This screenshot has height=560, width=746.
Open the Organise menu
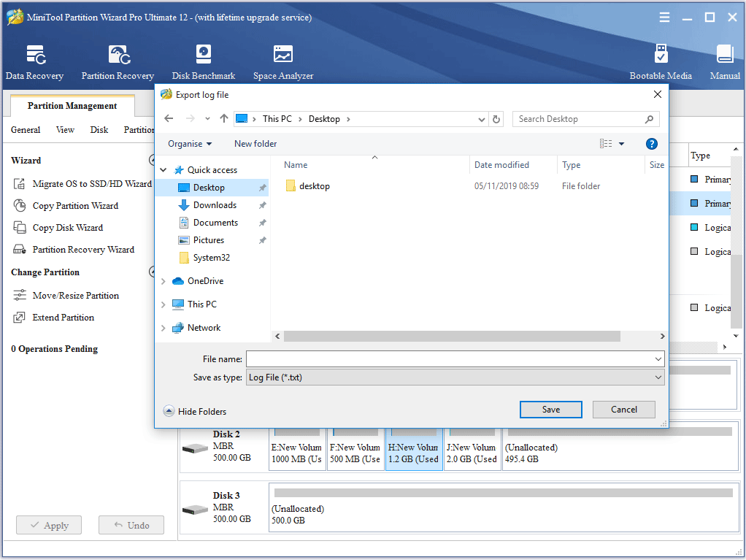189,143
